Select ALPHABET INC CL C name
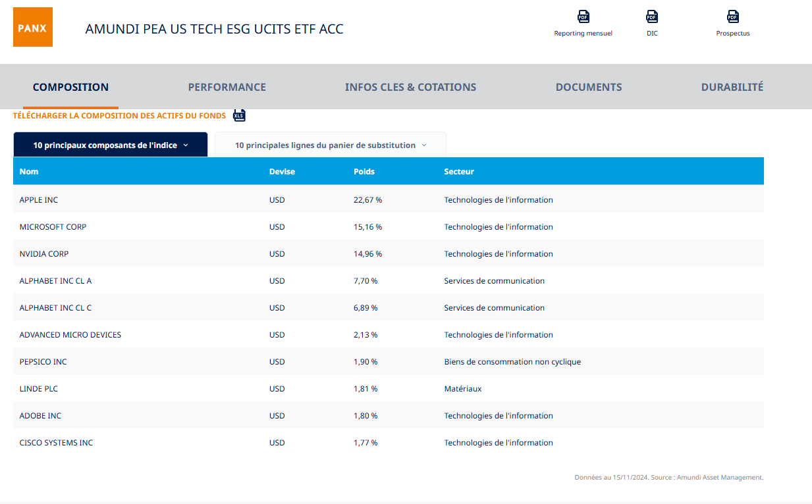 point(55,308)
